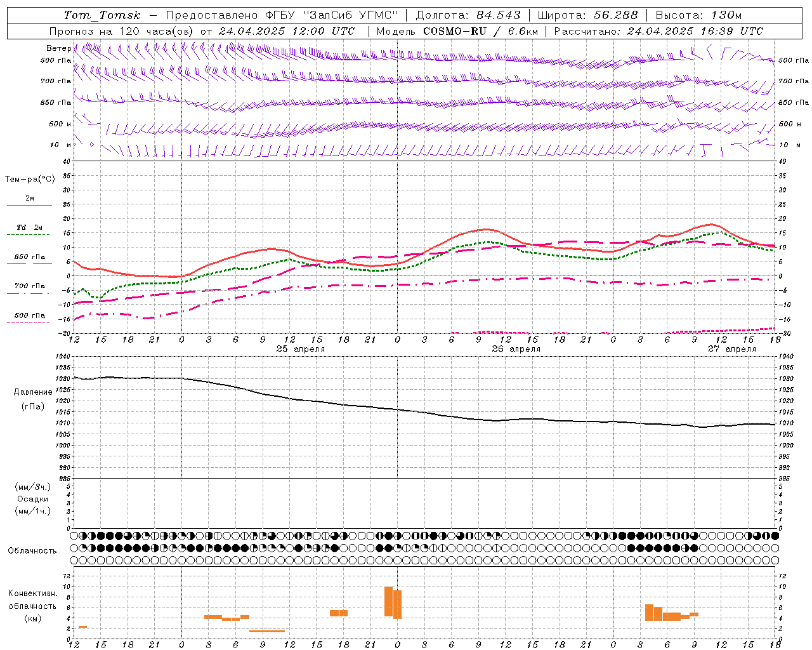The height and width of the screenshot is (650, 812).
Task: Click the "Конвективн." convective cloud label
Action: [x=33, y=594]
